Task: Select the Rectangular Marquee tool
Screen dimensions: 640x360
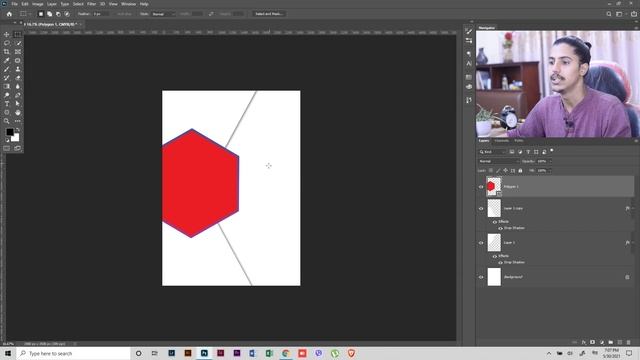Action: coord(18,34)
